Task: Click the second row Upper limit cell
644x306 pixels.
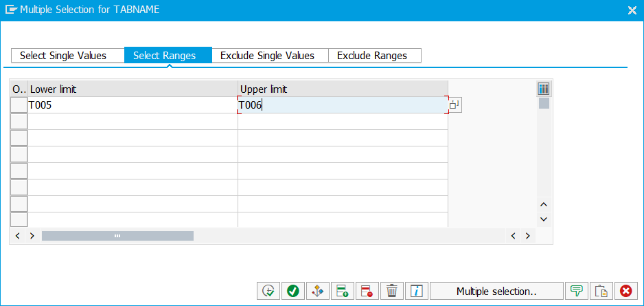Action: point(343,122)
